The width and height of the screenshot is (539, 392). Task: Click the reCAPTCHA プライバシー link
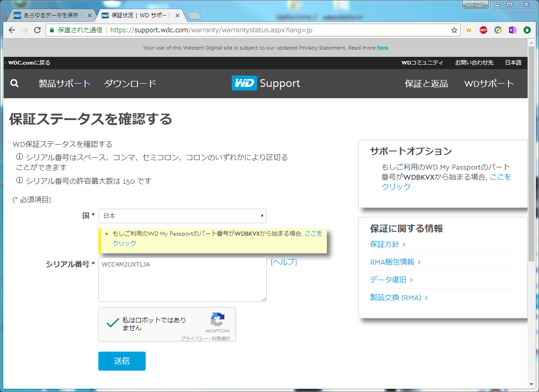(194, 338)
